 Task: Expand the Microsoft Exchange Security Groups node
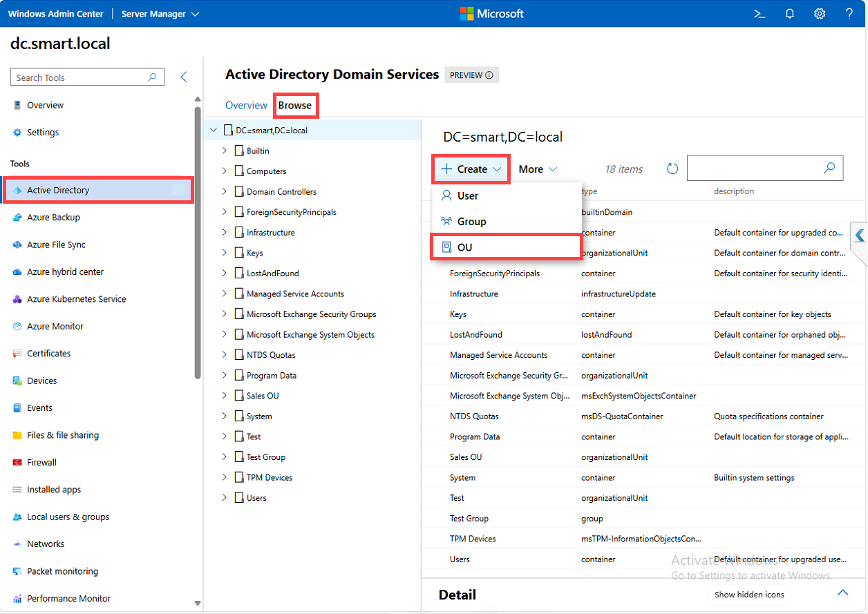pos(224,314)
